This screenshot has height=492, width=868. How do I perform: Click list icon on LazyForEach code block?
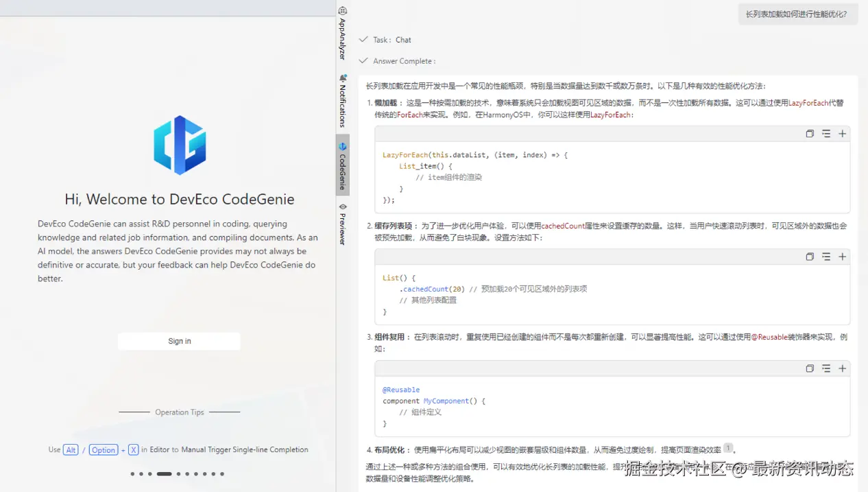(x=826, y=134)
